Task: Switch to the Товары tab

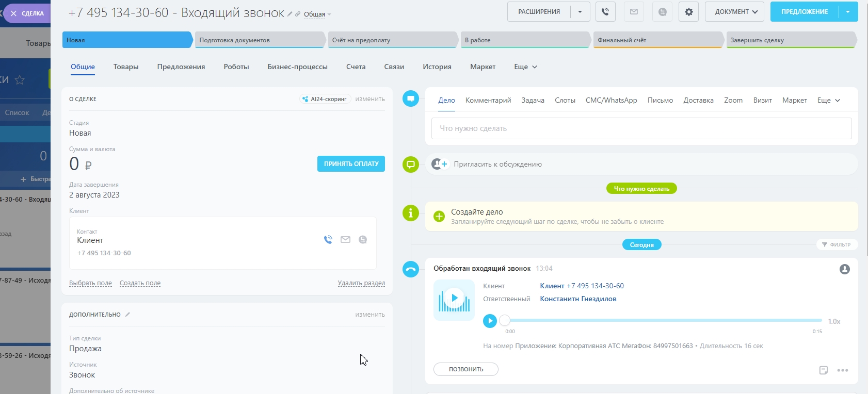Action: click(x=126, y=67)
